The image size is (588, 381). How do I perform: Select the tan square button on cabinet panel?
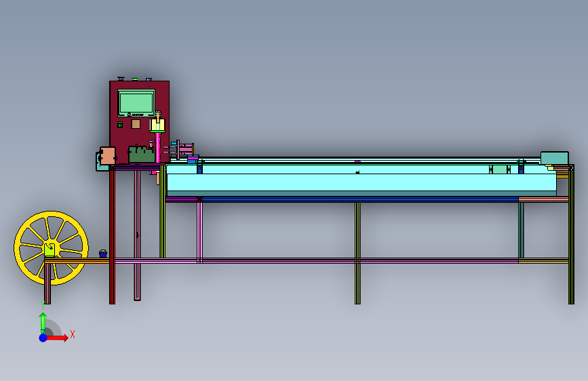[x=136, y=124]
